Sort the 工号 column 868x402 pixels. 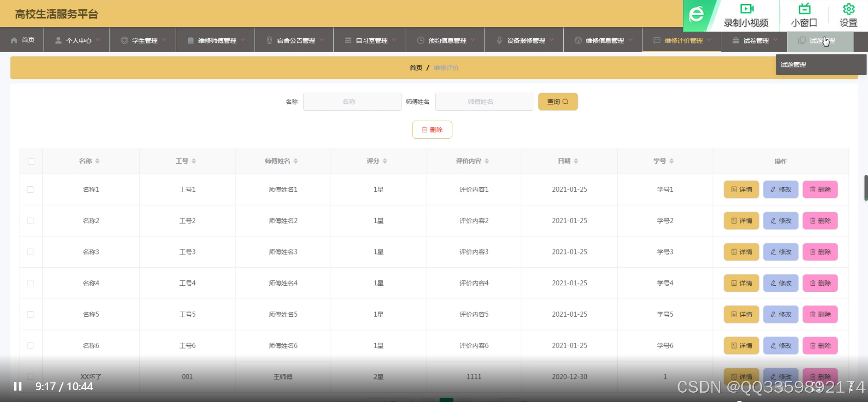tap(194, 161)
